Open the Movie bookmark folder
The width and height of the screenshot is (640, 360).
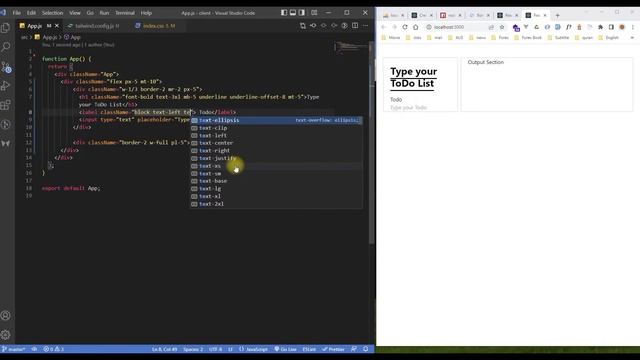click(x=391, y=38)
